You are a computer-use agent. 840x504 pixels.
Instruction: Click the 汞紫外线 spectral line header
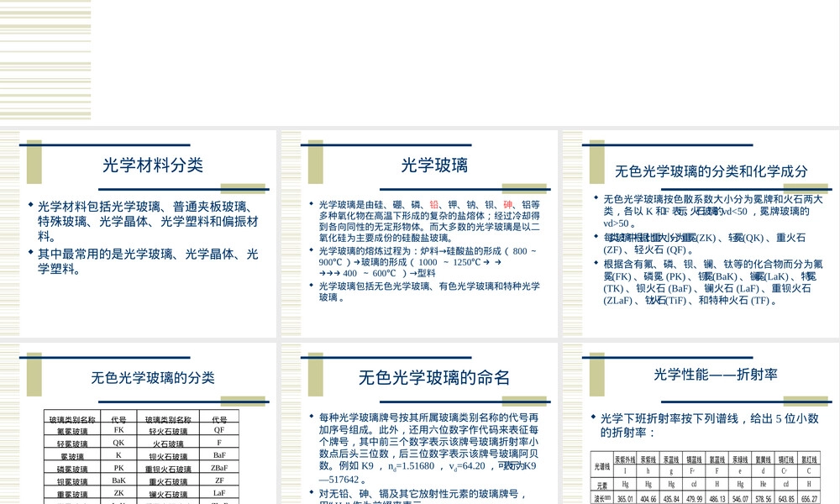pos(625,459)
